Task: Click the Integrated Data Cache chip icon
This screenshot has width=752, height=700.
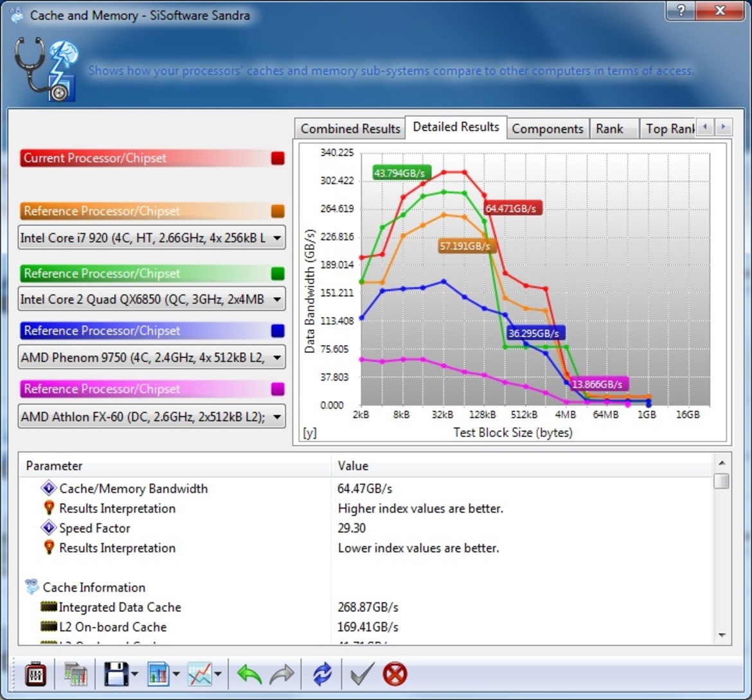Action: [48, 607]
